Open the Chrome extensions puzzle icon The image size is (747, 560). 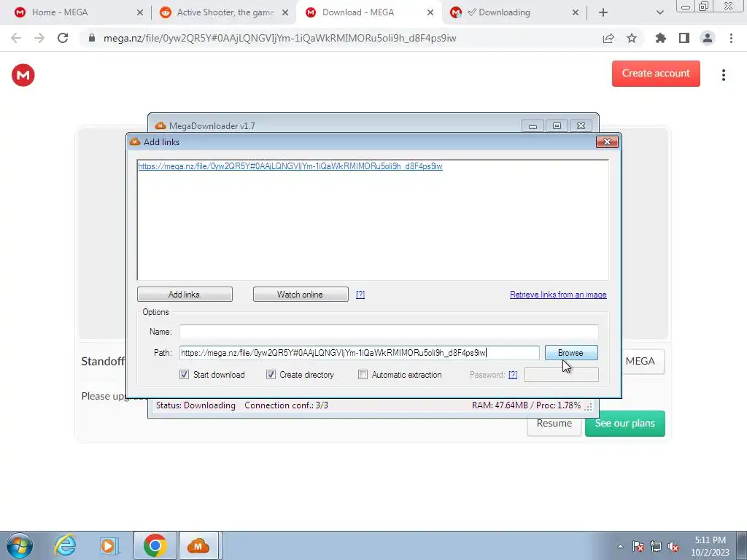661,38
